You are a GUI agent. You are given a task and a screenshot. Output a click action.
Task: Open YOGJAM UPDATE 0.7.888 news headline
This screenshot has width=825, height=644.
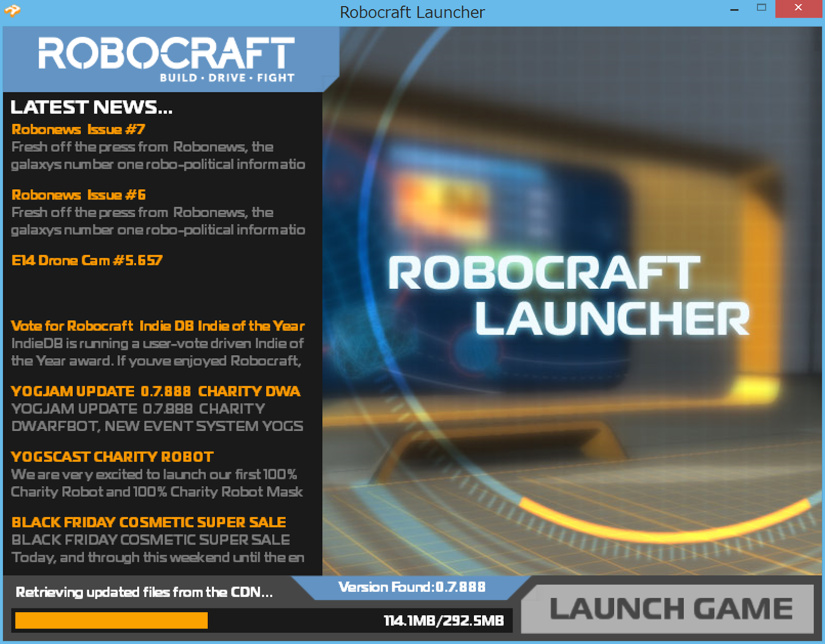(x=155, y=391)
